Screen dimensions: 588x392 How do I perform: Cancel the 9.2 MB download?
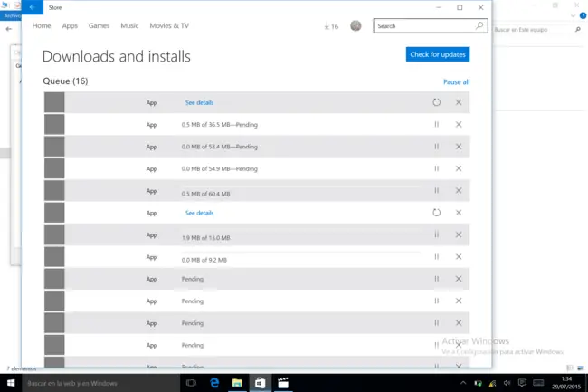[459, 257]
